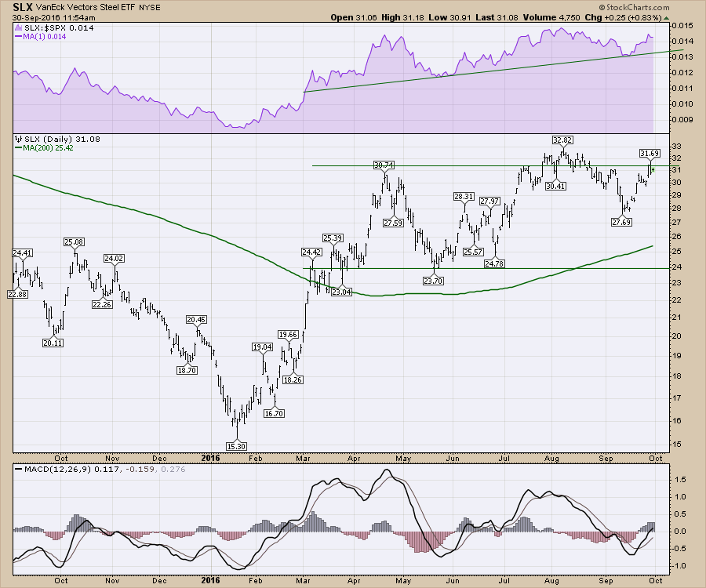Open the StockCharts.com copyright link

(x=634, y=7)
